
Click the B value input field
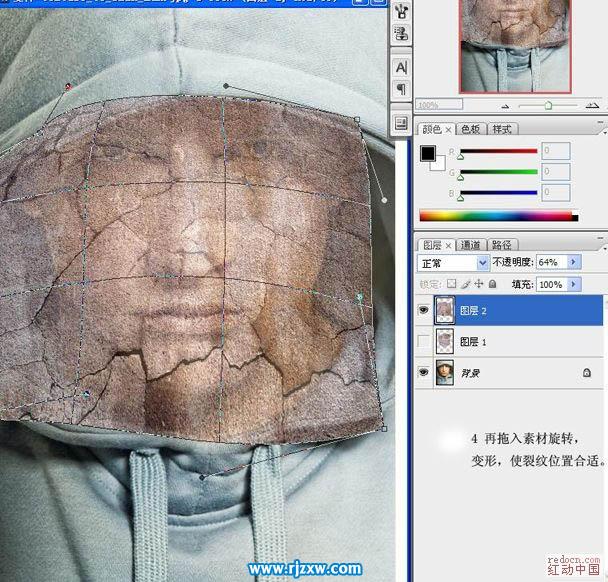pyautogui.click(x=556, y=193)
